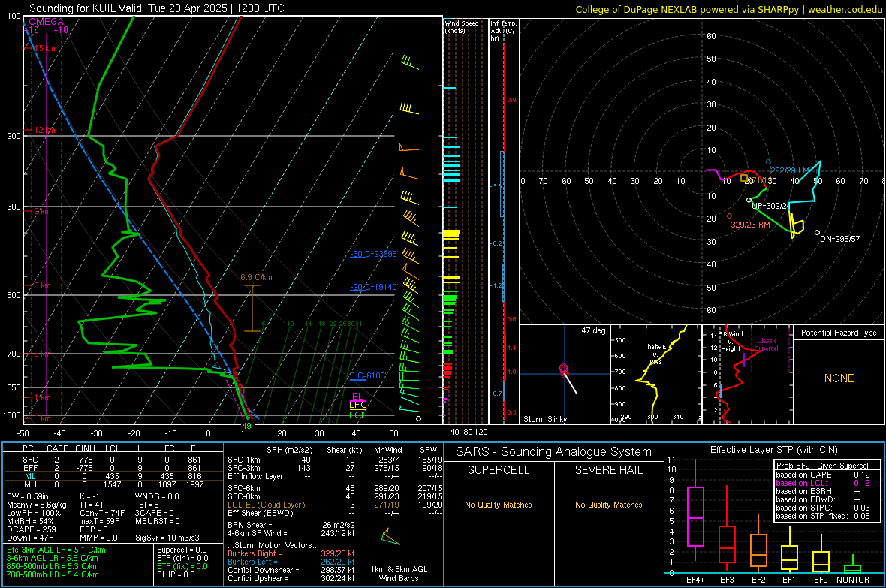Image resolution: width=886 pixels, height=588 pixels.
Task: Click the SEVERE HAIL column heading
Action: [x=608, y=470]
